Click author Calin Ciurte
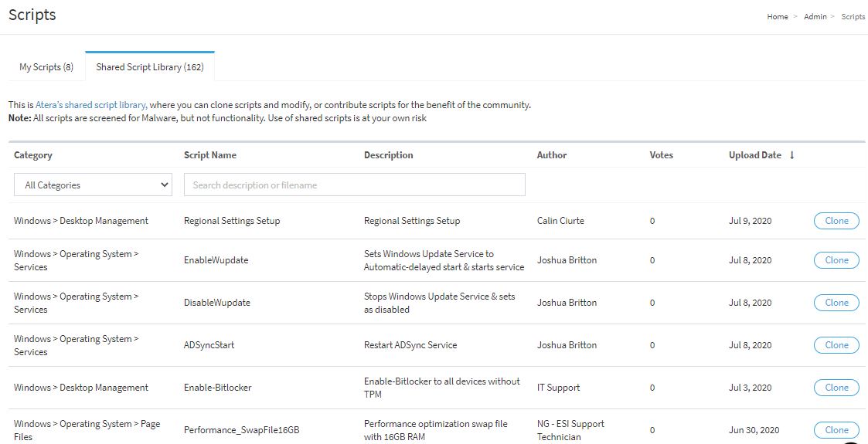868x444 pixels. [560, 221]
